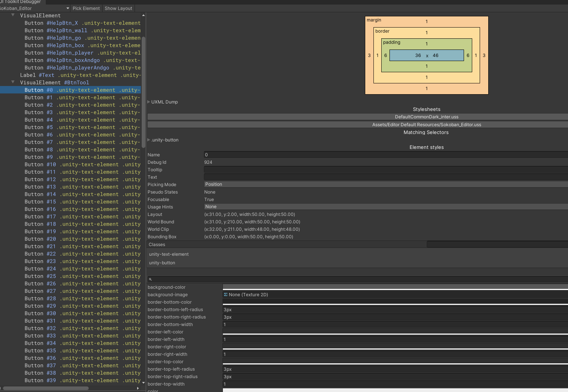Edit the border-left-width value
The width and height of the screenshot is (568, 392).
[x=395, y=340]
